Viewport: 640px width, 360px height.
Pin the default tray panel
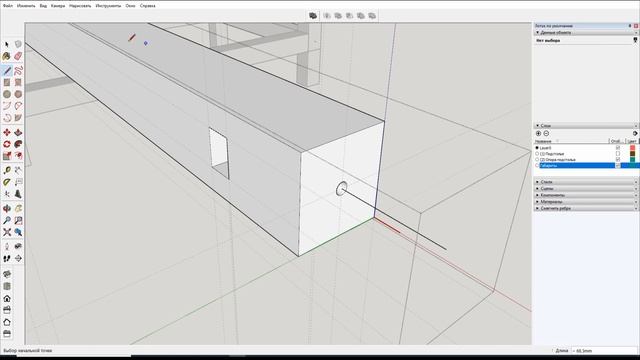pyautogui.click(x=630, y=26)
